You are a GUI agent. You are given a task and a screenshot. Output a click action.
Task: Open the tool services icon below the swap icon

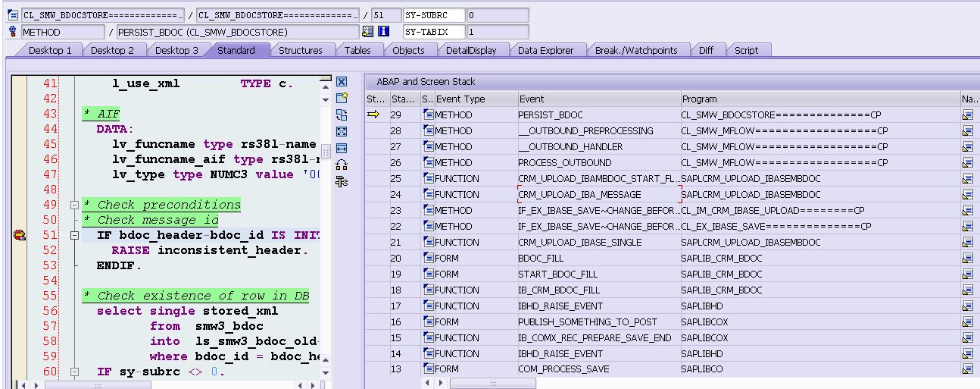click(x=342, y=181)
